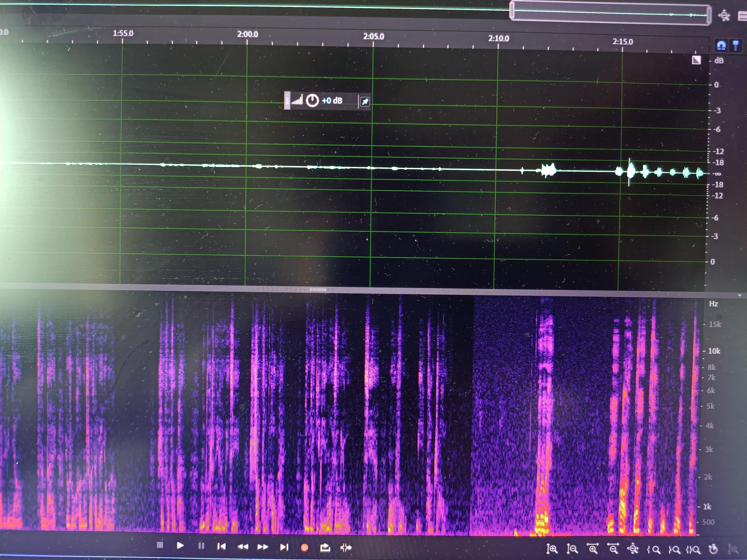Click the 10k label on the frequency scale
The width and height of the screenshot is (747, 560).
click(x=714, y=351)
